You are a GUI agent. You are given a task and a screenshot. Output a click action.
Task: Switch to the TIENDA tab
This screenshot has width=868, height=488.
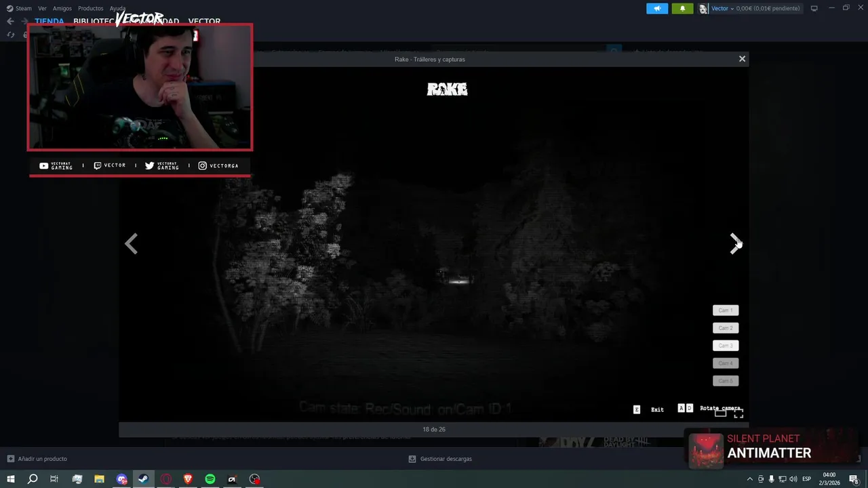(x=50, y=21)
